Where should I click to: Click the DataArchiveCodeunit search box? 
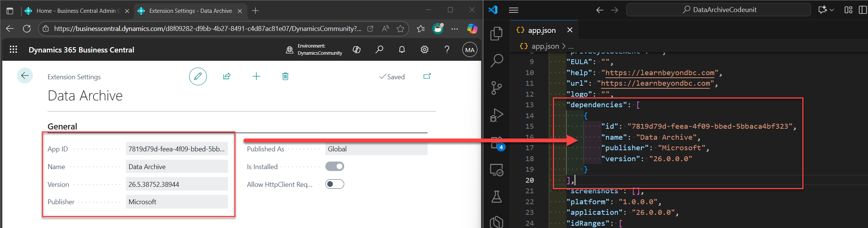pos(719,10)
